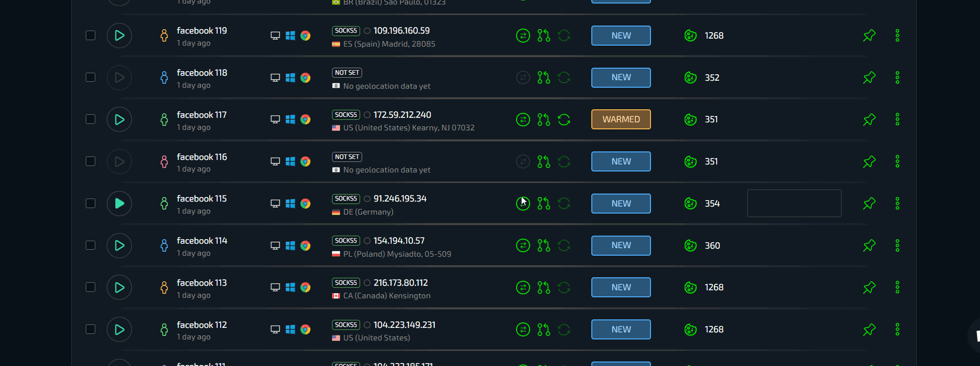Expand the kebab menu for facebook 112
The image size is (980, 366).
coord(897,329)
